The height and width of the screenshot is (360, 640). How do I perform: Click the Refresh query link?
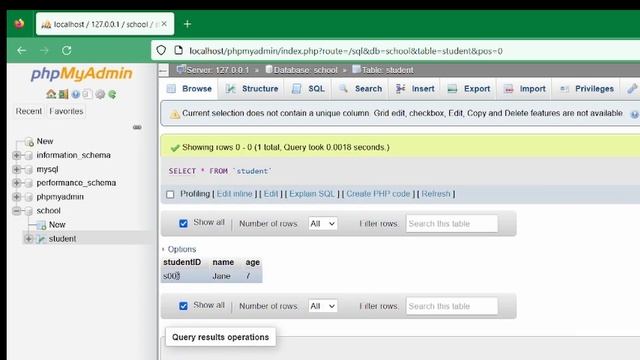(436, 194)
